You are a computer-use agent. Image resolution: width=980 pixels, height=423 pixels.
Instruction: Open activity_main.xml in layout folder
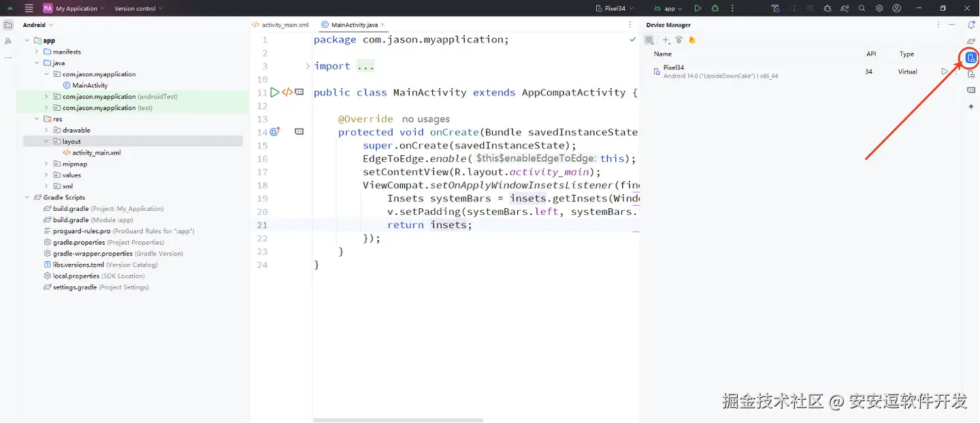(x=92, y=153)
